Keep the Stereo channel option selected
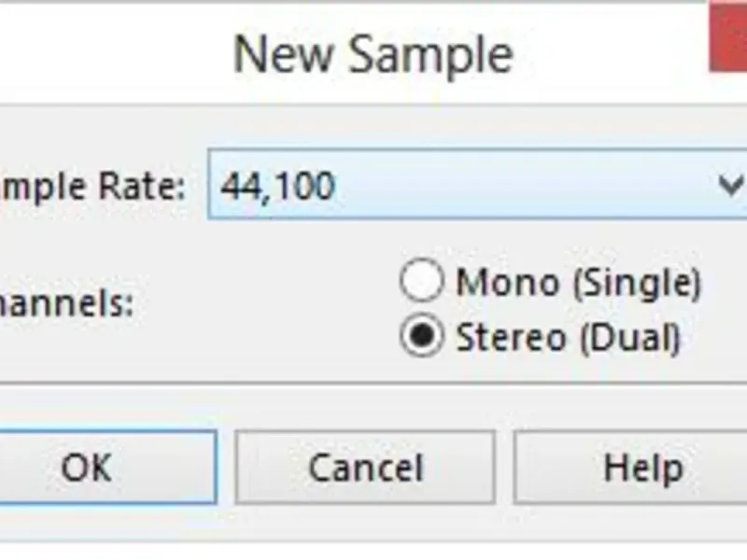 click(421, 337)
